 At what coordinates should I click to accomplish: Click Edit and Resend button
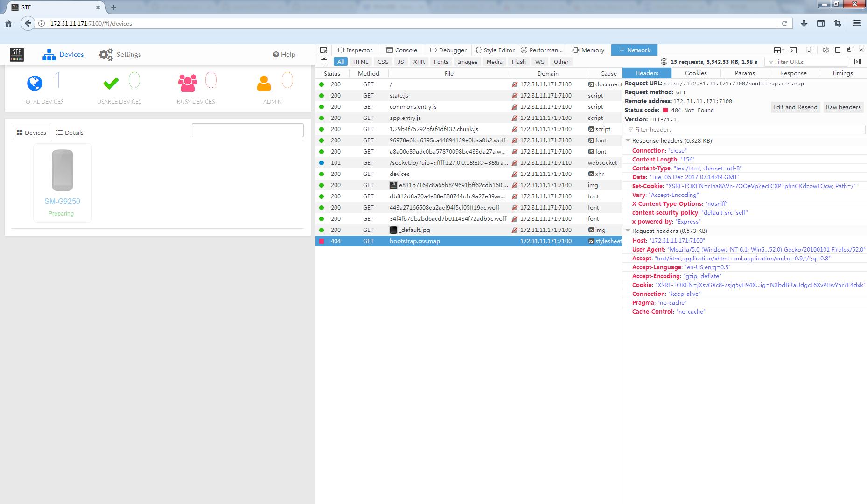pyautogui.click(x=795, y=107)
